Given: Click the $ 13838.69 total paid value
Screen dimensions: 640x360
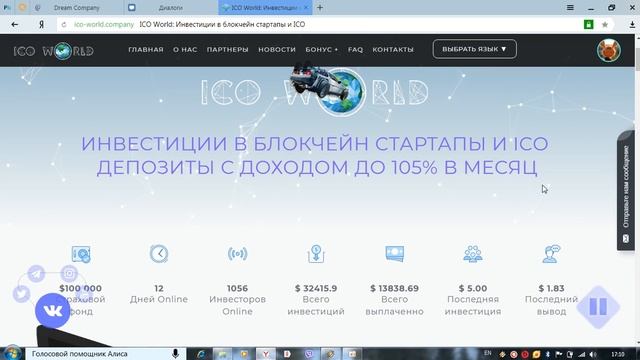Looking at the screenshot, I should pyautogui.click(x=394, y=288).
